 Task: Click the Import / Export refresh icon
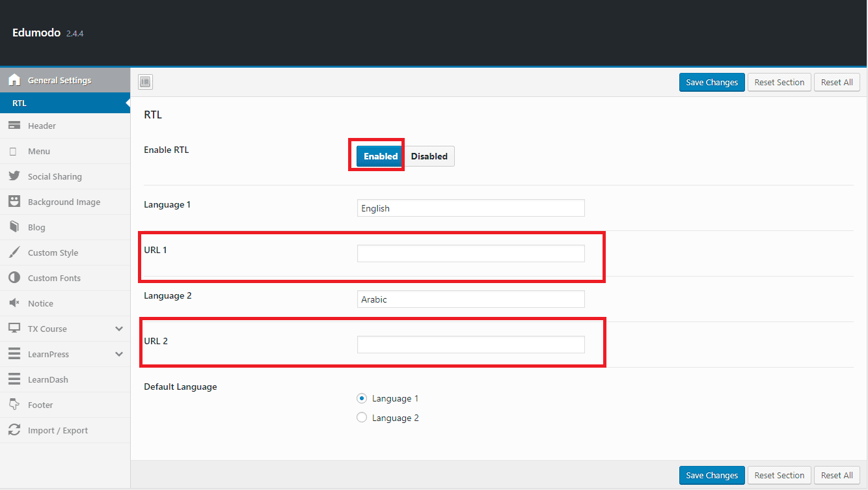[x=14, y=430]
